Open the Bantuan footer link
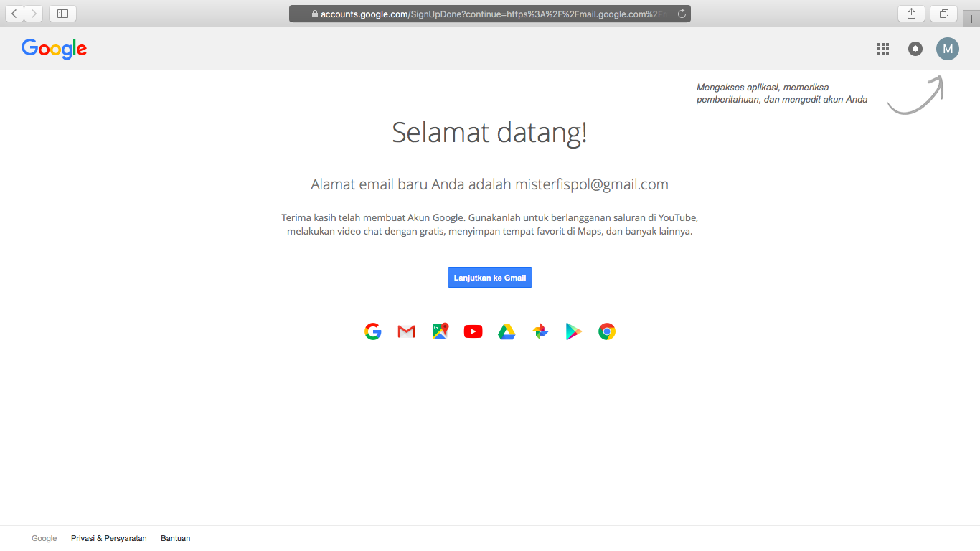 [x=176, y=538]
